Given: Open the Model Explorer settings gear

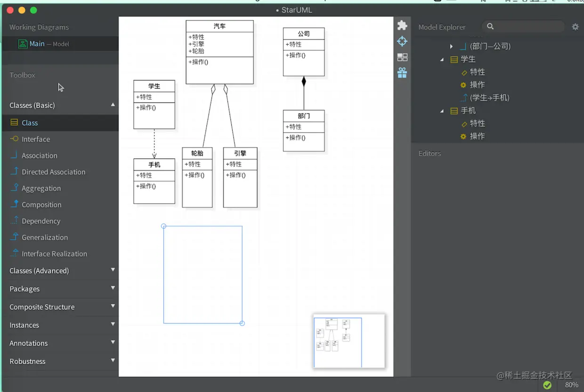Looking at the screenshot, I should 575,27.
